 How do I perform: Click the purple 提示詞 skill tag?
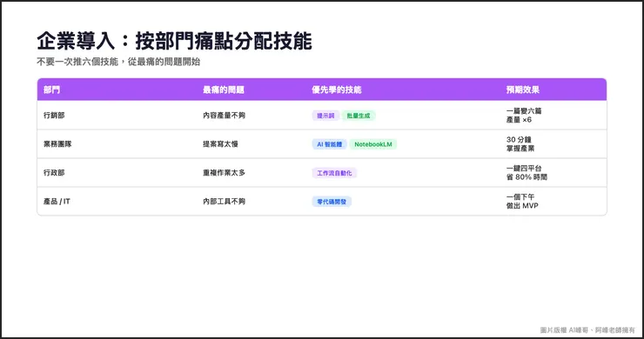[325, 116]
